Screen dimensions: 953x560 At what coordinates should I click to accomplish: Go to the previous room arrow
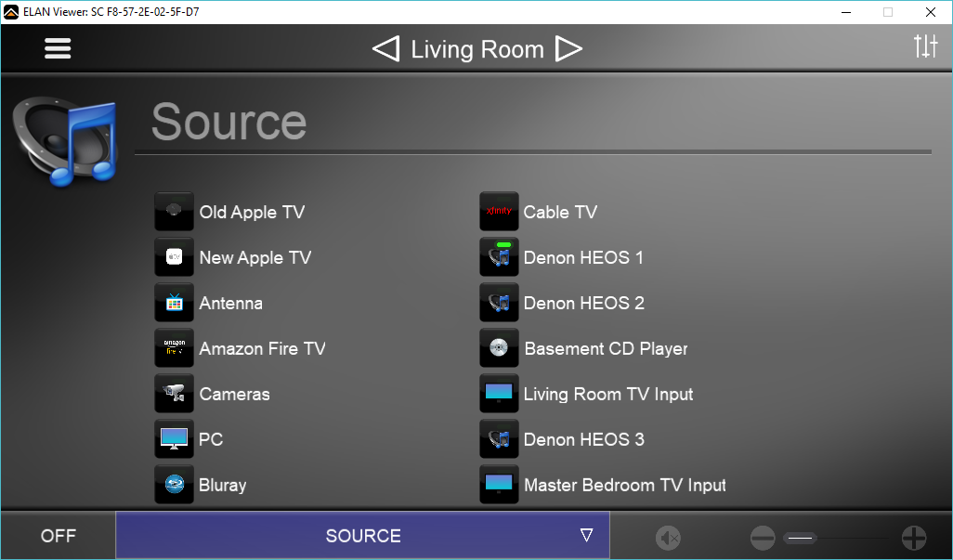(385, 49)
